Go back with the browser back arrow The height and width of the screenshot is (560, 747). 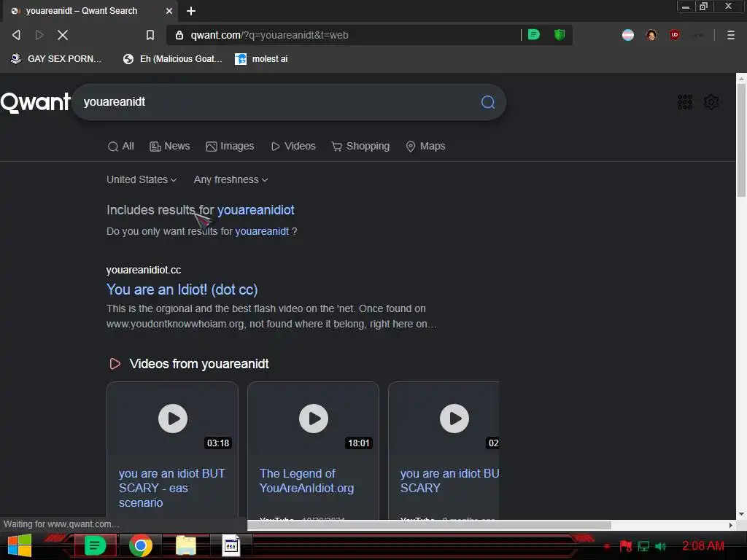coord(16,35)
